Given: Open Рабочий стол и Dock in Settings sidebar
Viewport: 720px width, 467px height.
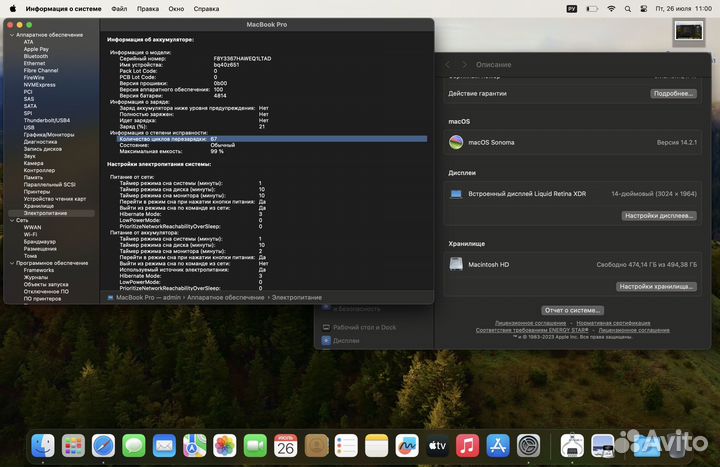Looking at the screenshot, I should [364, 327].
